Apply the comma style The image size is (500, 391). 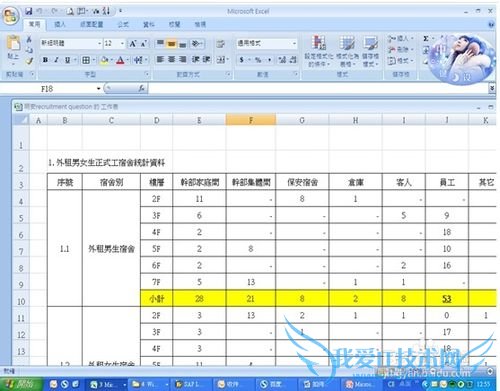pyautogui.click(x=270, y=60)
